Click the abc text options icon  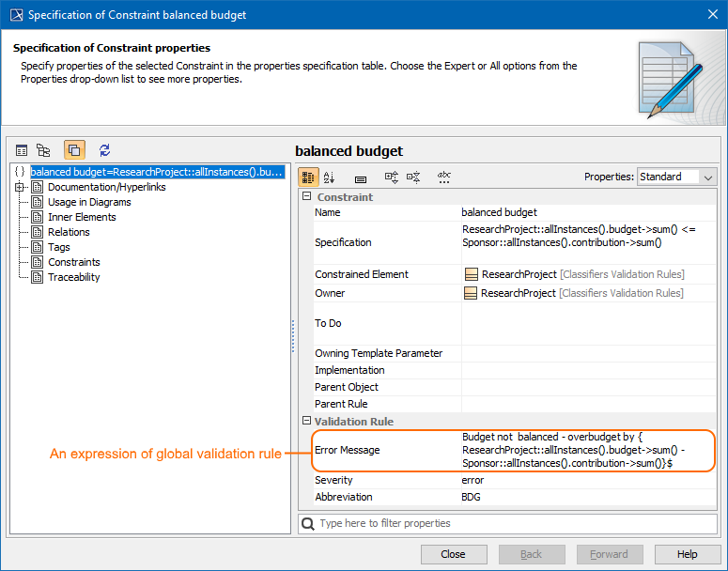(444, 177)
